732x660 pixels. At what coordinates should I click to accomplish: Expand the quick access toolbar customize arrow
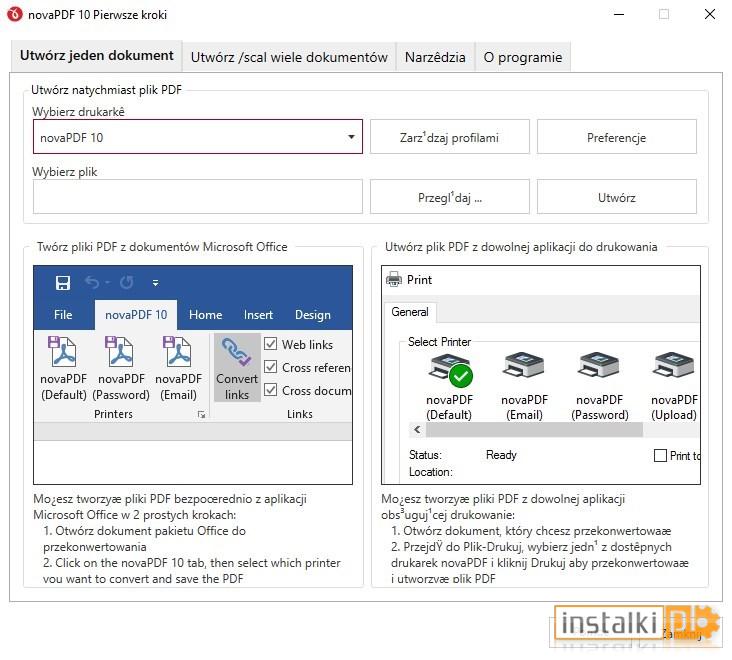[x=155, y=282]
